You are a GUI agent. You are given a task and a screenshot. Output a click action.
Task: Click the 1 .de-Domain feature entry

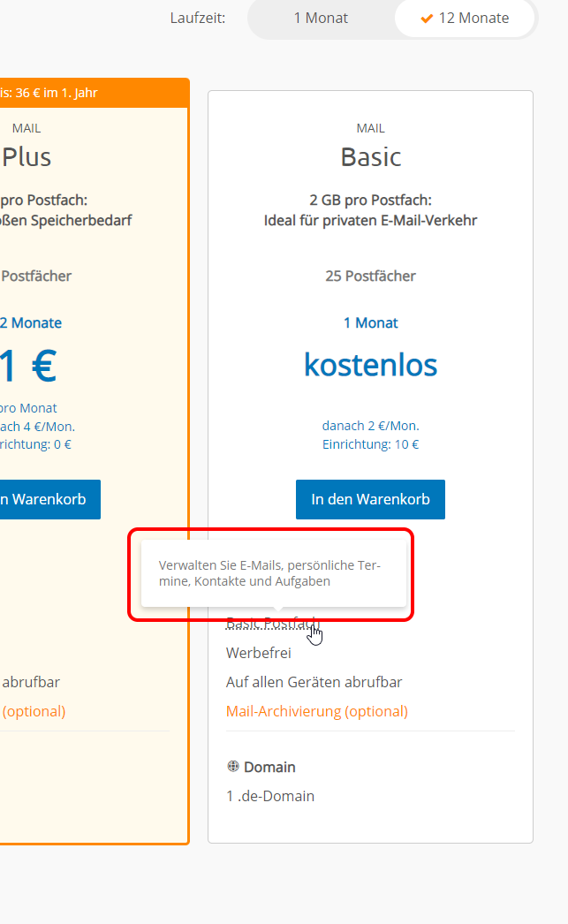(270, 796)
